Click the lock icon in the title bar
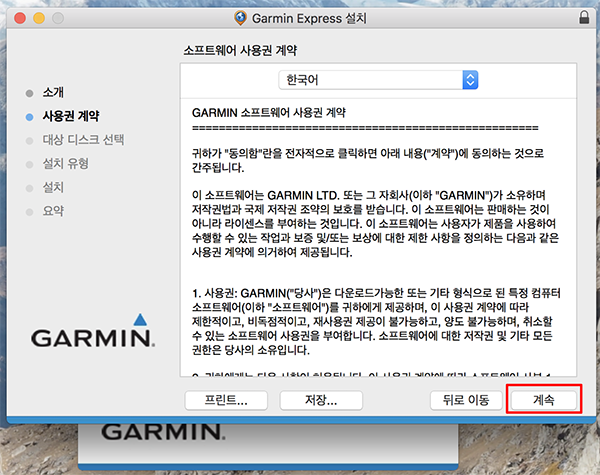This screenshot has height=475, width=600. pyautogui.click(x=584, y=17)
